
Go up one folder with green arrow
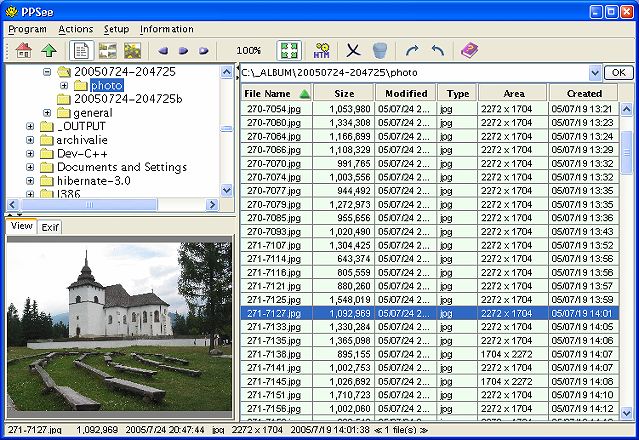(48, 50)
